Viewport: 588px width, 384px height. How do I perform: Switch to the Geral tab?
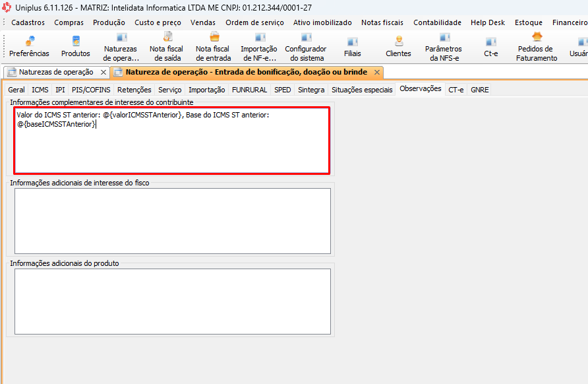pos(16,90)
